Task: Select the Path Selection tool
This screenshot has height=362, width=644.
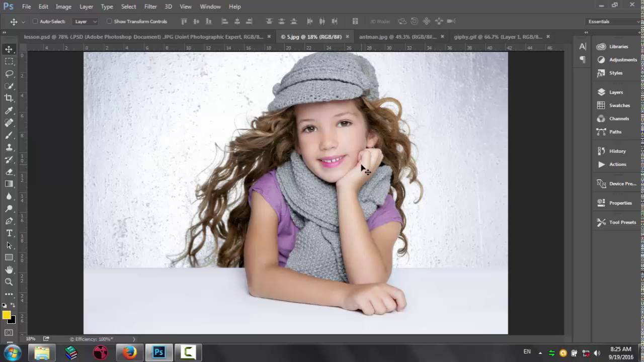Action: (9, 245)
